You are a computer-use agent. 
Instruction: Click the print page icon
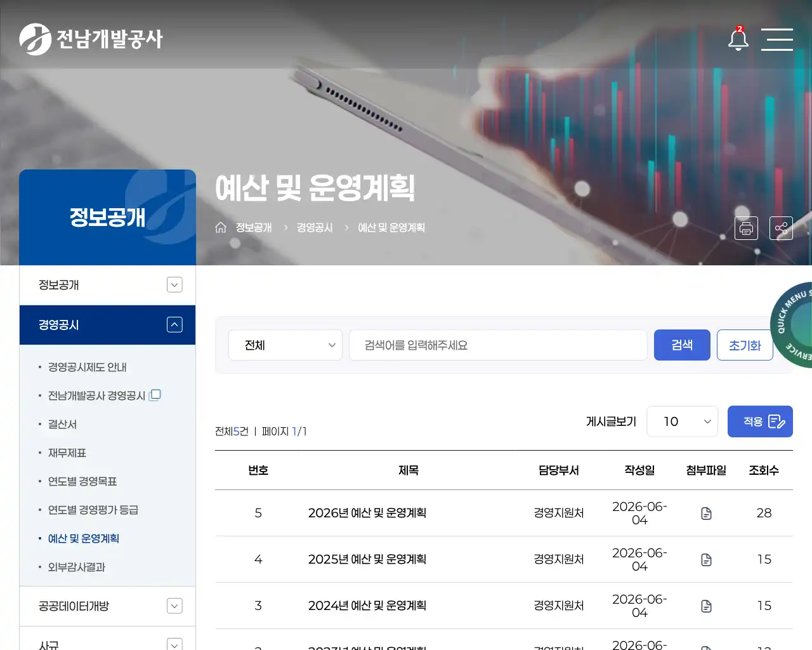[x=746, y=228]
